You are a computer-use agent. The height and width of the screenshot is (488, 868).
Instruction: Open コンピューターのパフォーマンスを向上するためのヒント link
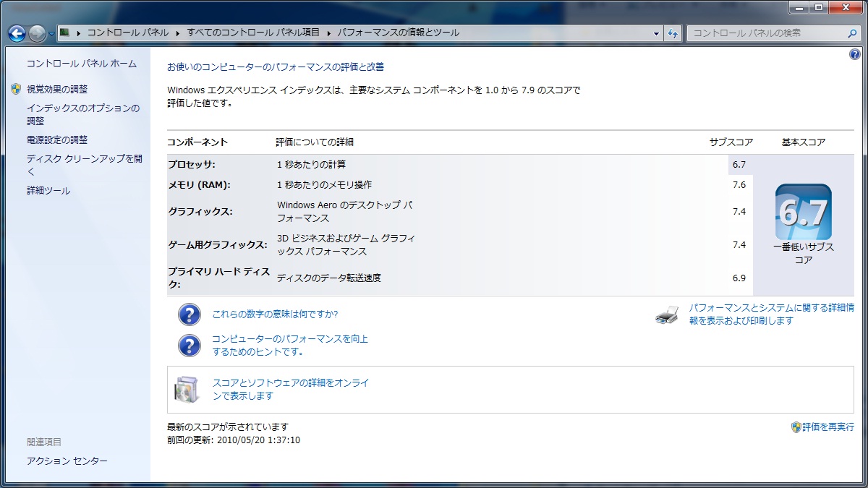290,346
